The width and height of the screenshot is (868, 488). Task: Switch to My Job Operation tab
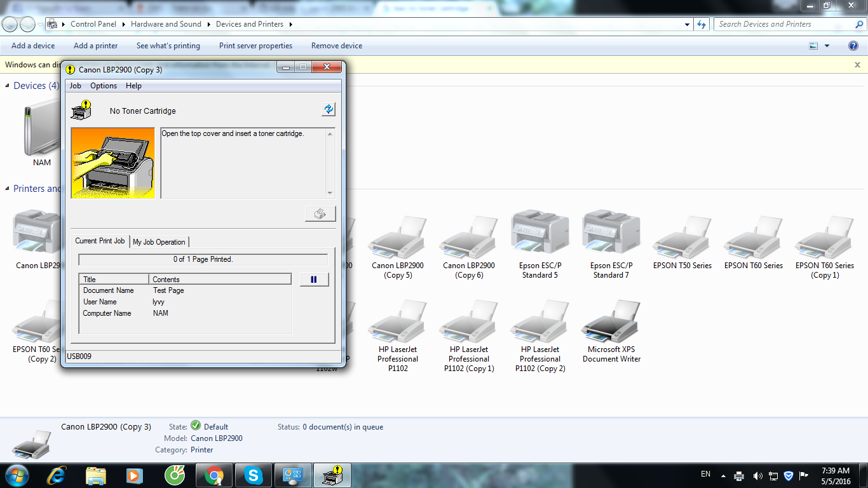(159, 242)
